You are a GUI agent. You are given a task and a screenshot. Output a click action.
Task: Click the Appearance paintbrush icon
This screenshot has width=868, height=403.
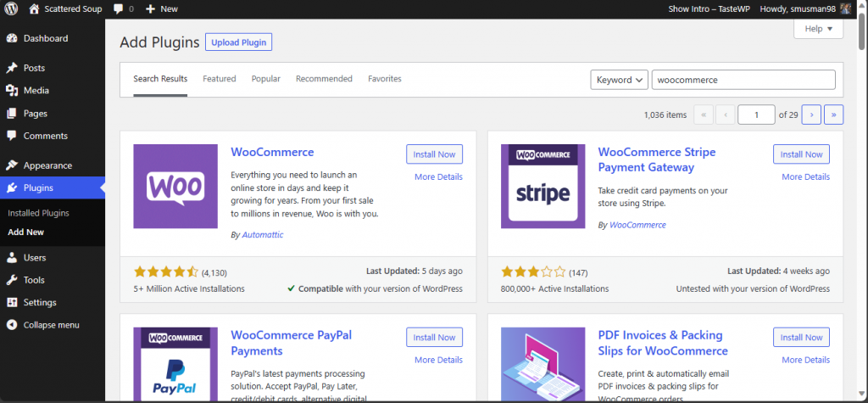[x=12, y=165]
